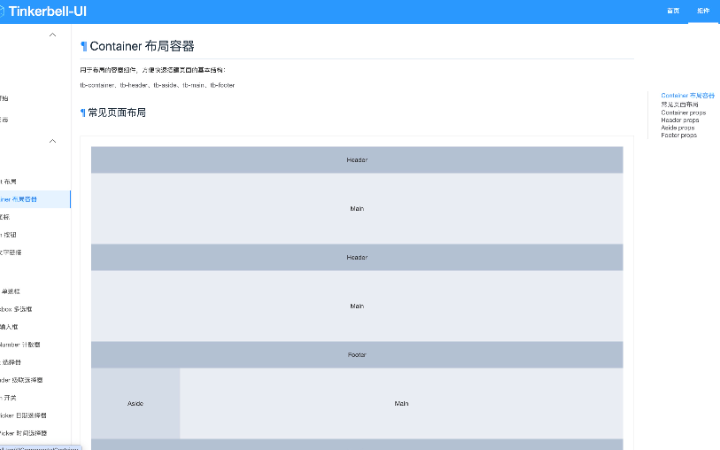Select the 时间选择器 sidebar item

pos(35,433)
